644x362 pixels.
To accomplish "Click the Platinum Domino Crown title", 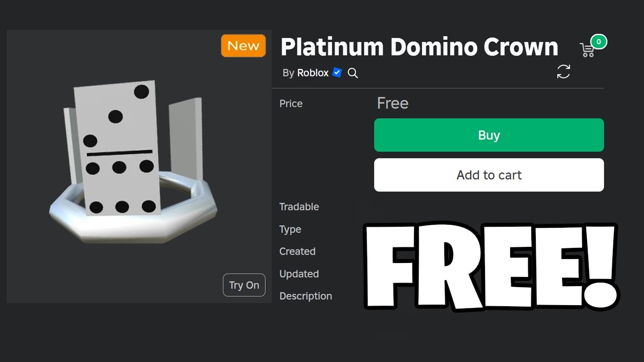I will [419, 47].
